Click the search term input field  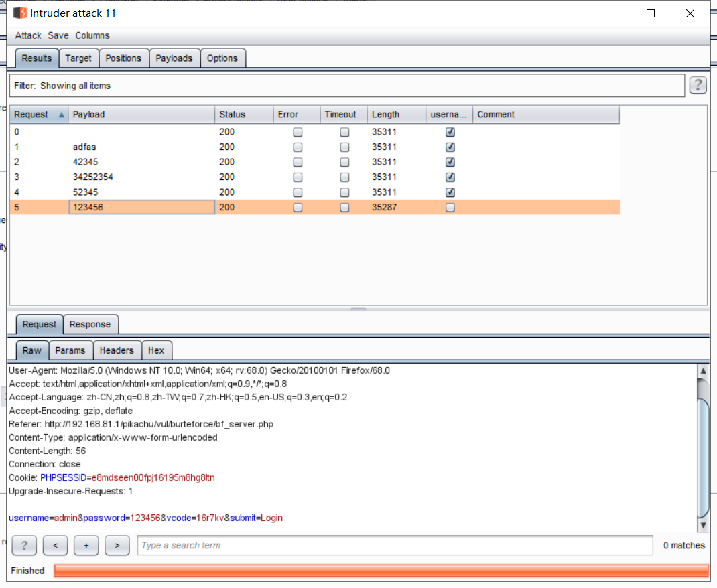[395, 546]
